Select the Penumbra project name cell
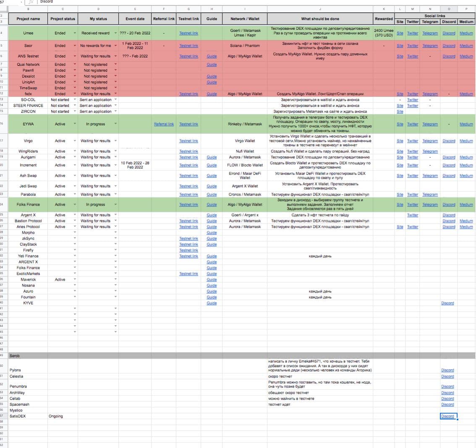 (28, 384)
